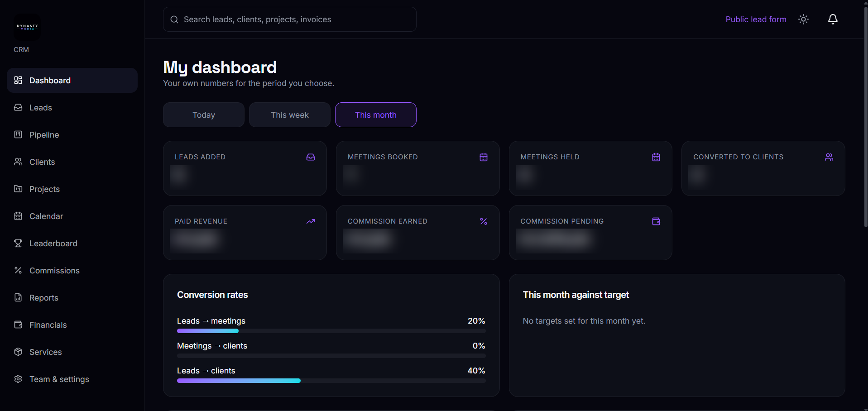
Task: Select This month period
Action: pos(376,115)
